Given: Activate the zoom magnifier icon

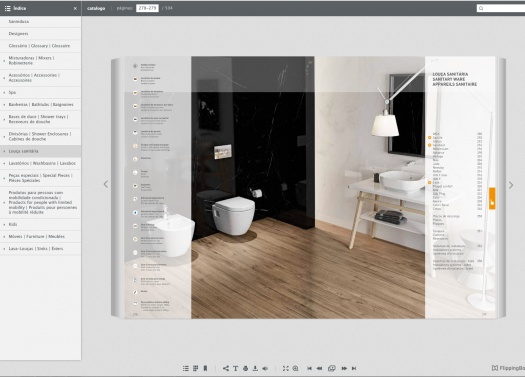Looking at the screenshot, I should coord(295,368).
